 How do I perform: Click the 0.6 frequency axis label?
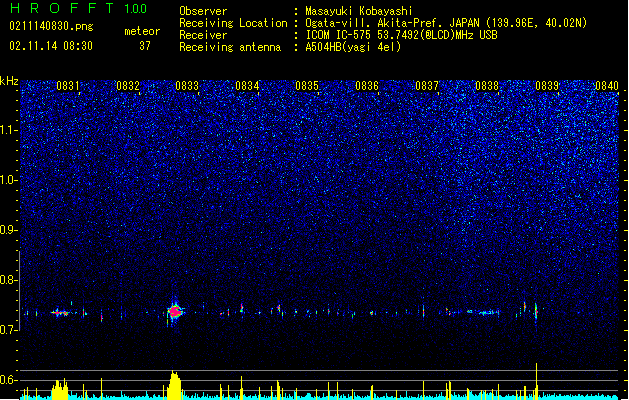pos(9,380)
